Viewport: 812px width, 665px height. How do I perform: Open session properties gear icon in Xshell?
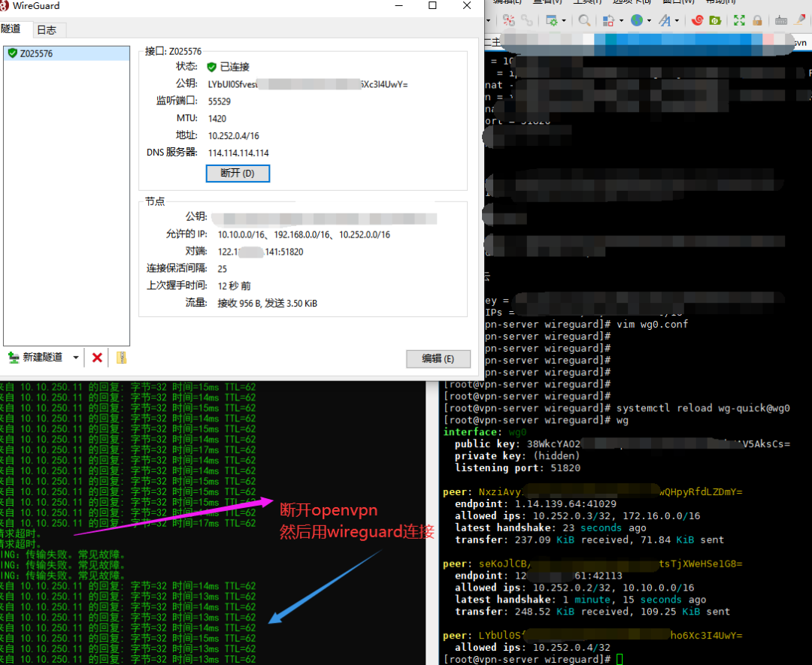click(552, 20)
